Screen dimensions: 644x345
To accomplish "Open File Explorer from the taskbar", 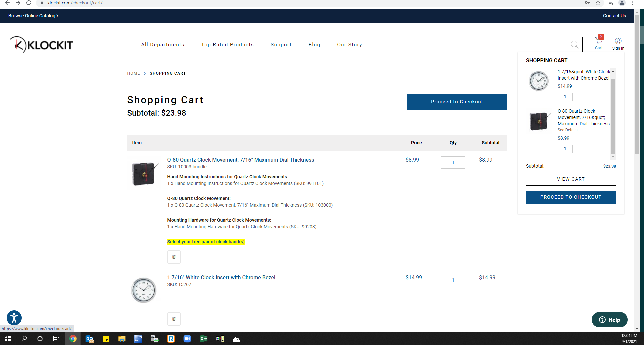I will pyautogui.click(x=122, y=339).
